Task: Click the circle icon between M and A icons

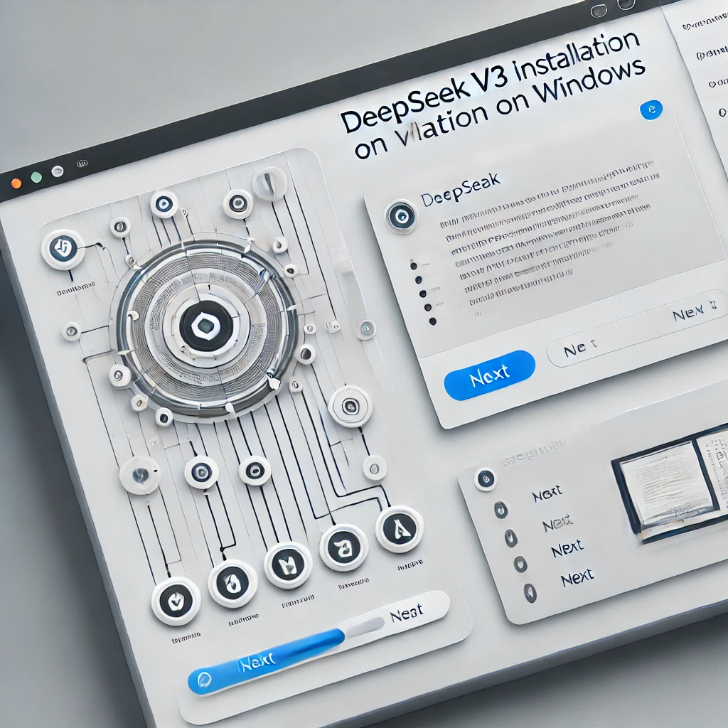Action: (343, 547)
